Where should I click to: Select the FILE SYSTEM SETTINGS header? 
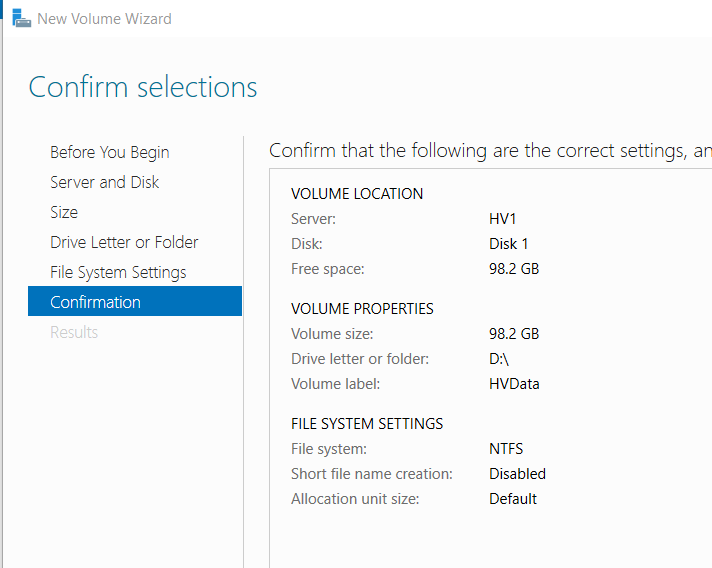coord(367,424)
